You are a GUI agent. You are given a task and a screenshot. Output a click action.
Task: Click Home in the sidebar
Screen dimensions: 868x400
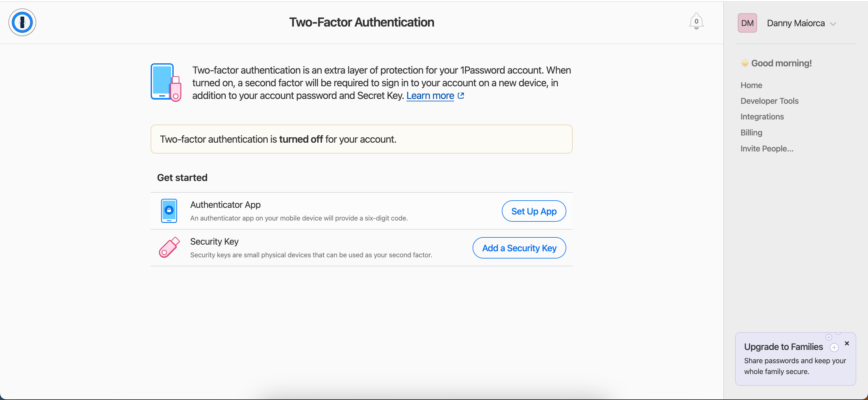point(752,85)
